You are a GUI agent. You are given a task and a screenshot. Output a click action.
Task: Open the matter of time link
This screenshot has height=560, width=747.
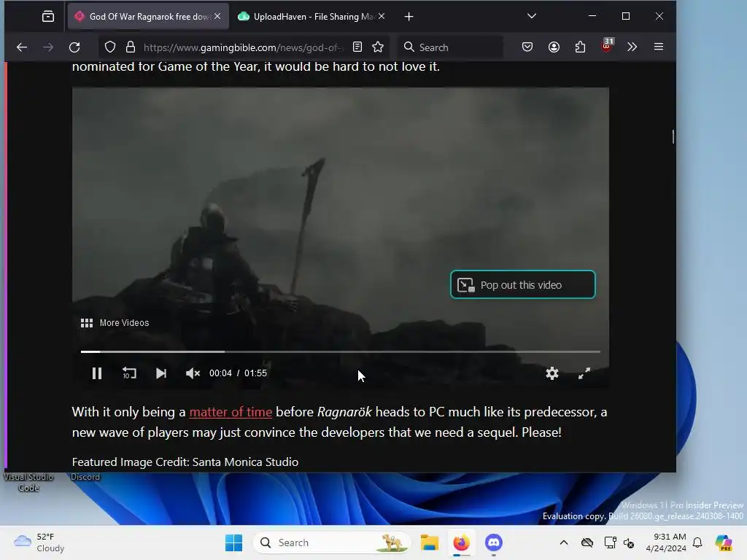coord(231,412)
